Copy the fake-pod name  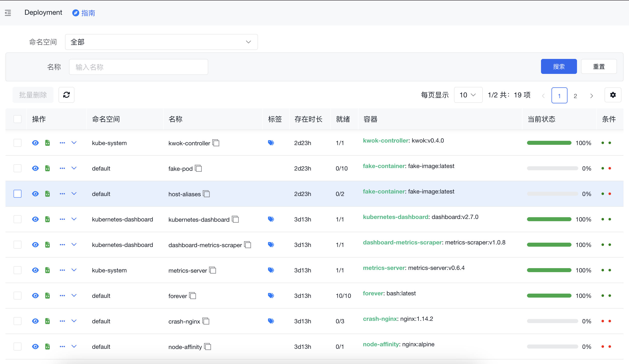tap(198, 168)
